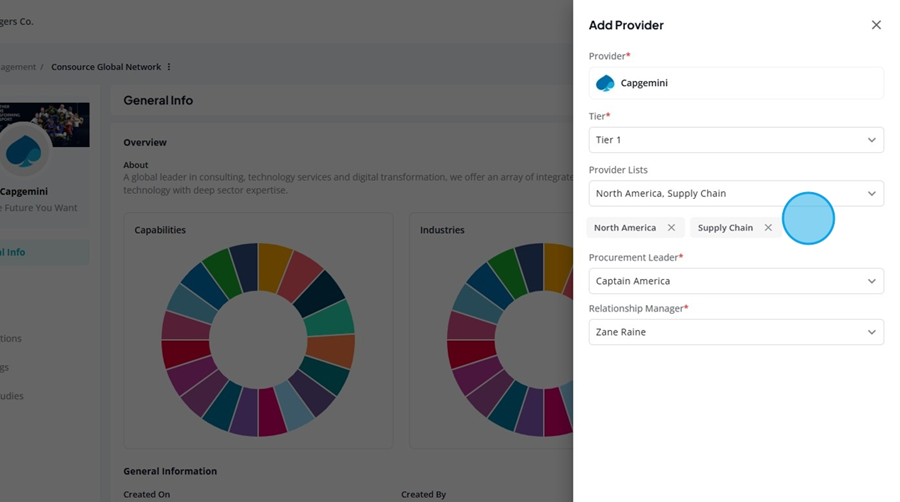Click the Captain America dropdown chevron
This screenshot has width=900, height=502.
tap(871, 281)
